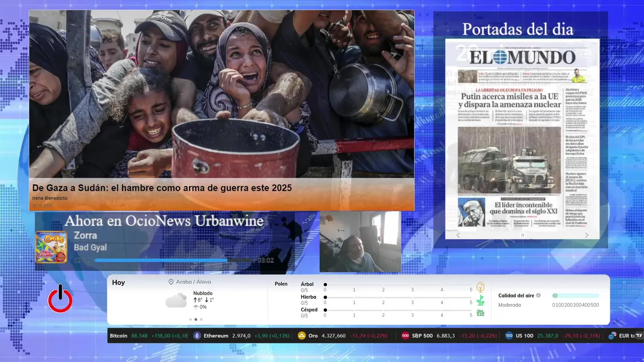Click the S&P 500 ticker label
644x362 pixels.
pyautogui.click(x=422, y=335)
